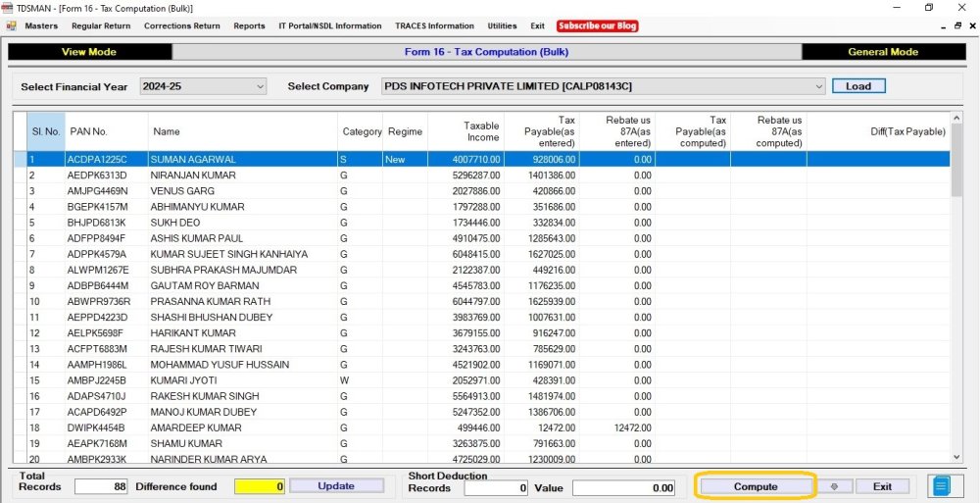Click the yellow Difference found field
This screenshot has height=503, width=980.
[260, 486]
